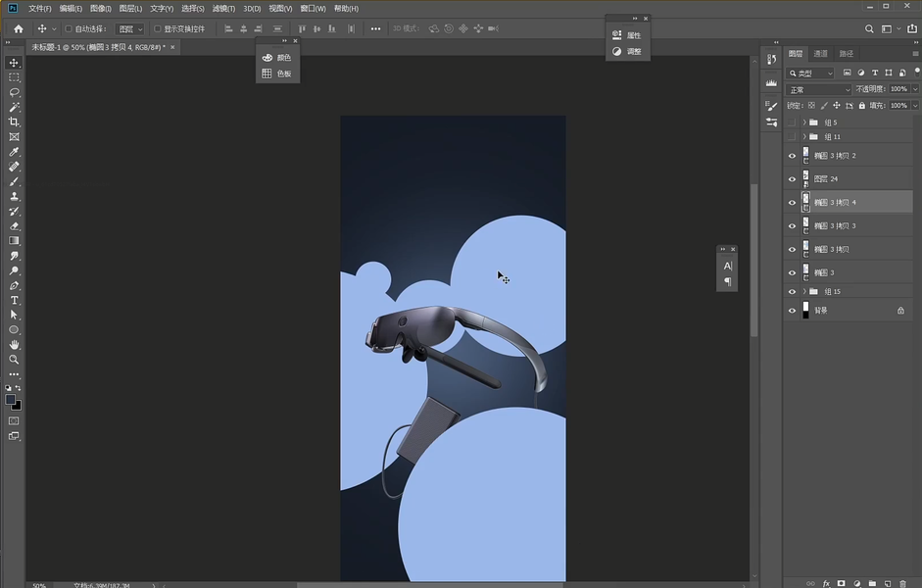This screenshot has height=588, width=922.
Task: Expand the 组 5 group
Action: 804,122
